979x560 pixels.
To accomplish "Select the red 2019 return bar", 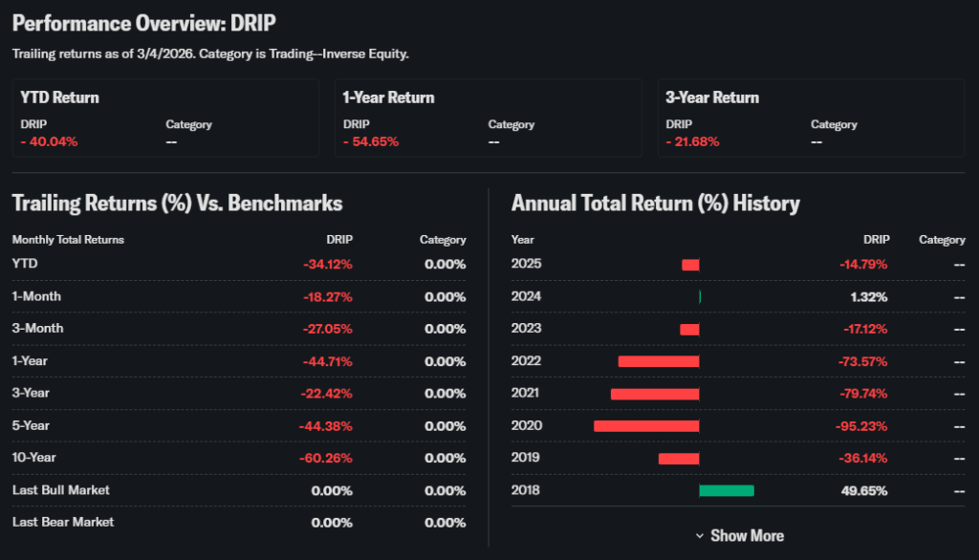I will 679,458.
